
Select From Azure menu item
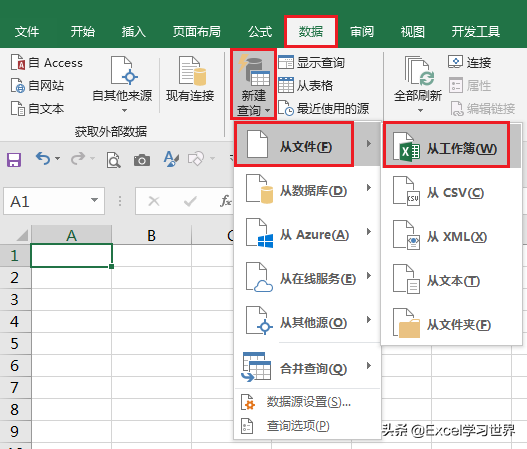(307, 234)
